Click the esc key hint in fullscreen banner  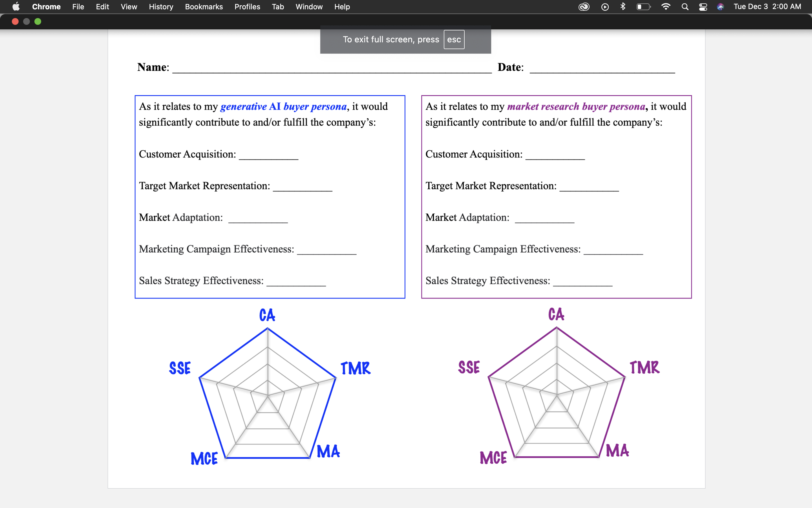(x=454, y=39)
